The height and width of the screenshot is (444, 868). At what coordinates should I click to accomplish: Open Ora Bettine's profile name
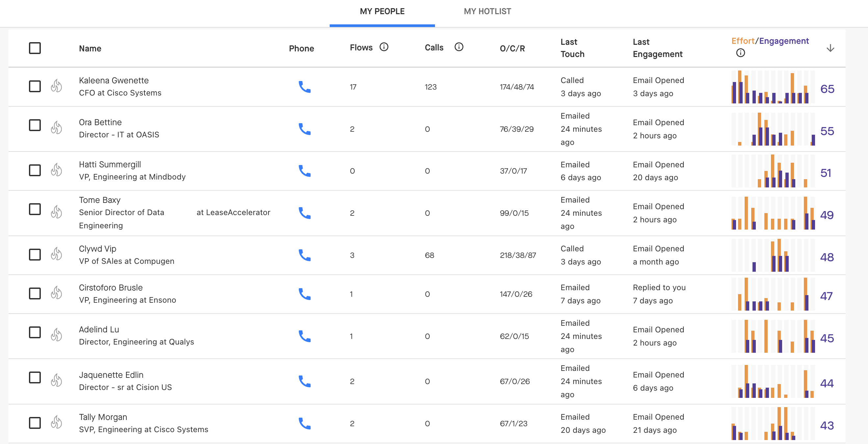coord(100,122)
